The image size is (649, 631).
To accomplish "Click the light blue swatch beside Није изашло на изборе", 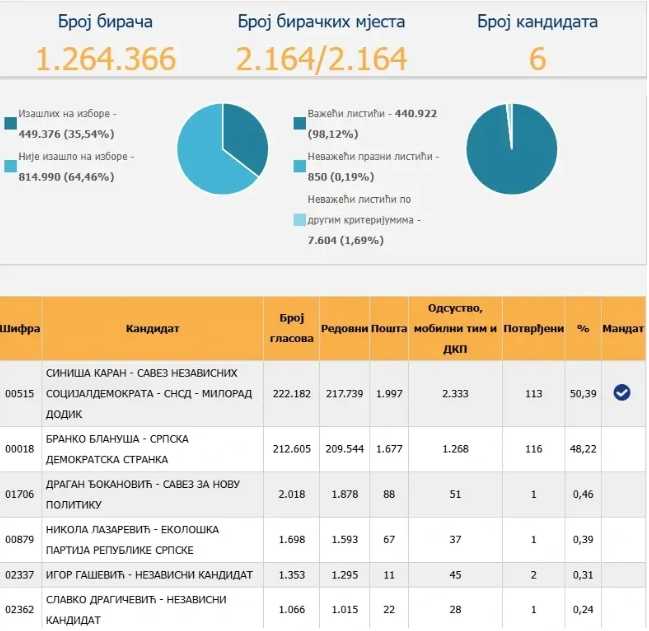I will point(11,164).
